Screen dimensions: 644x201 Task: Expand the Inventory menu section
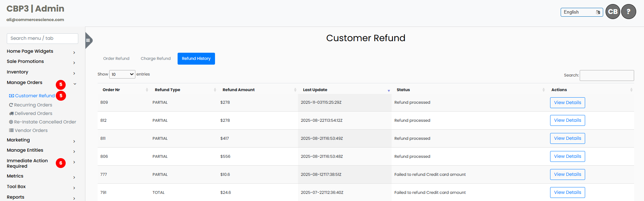pyautogui.click(x=74, y=73)
